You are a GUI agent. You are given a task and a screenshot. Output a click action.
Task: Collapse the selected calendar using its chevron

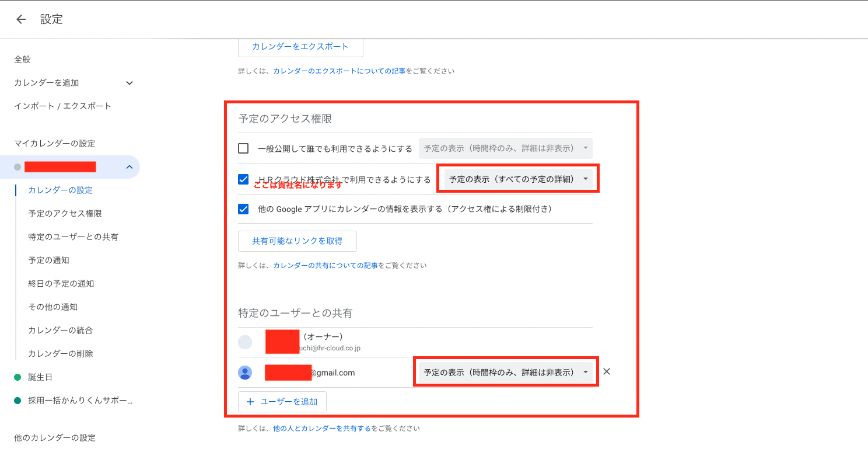tap(129, 166)
